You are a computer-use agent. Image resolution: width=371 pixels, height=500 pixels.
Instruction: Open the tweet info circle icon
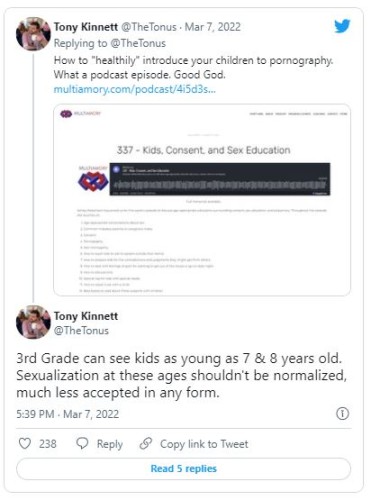click(x=342, y=413)
